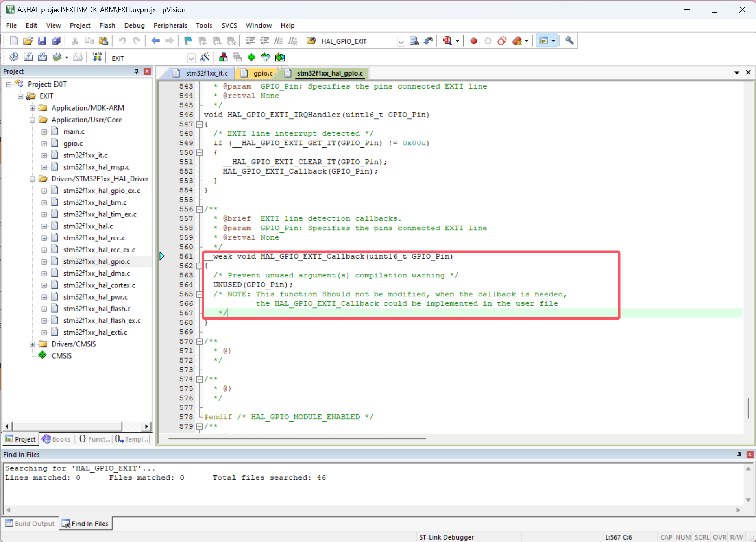Open the EXIT target selection dropdown
The height and width of the screenshot is (542, 756).
click(x=191, y=58)
